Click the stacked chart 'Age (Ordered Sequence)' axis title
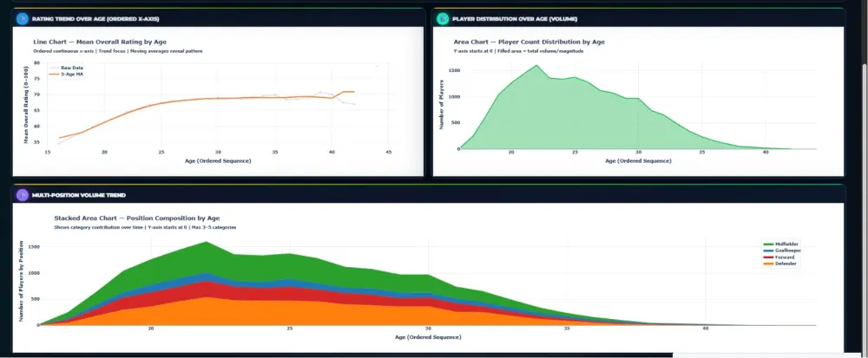Viewport: 868px width, 358px height. click(x=428, y=336)
